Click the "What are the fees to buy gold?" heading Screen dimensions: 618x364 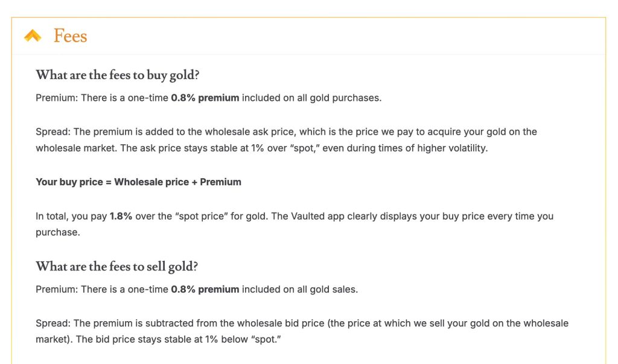(118, 75)
